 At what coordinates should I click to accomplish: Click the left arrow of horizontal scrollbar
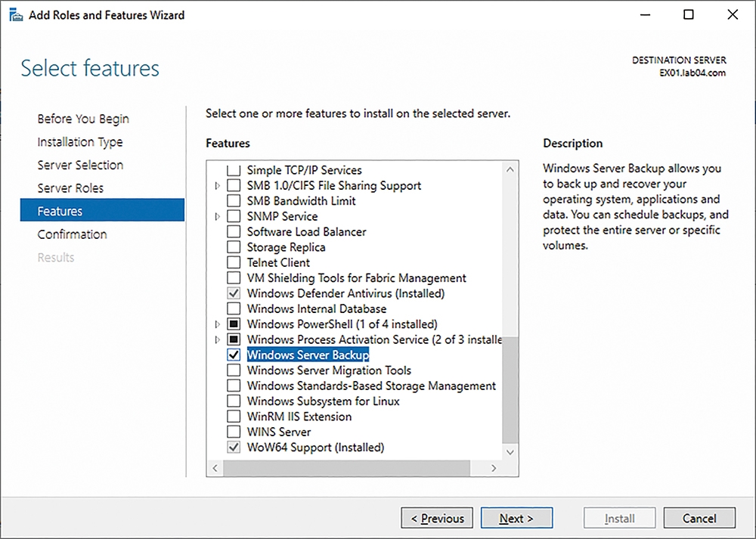215,468
